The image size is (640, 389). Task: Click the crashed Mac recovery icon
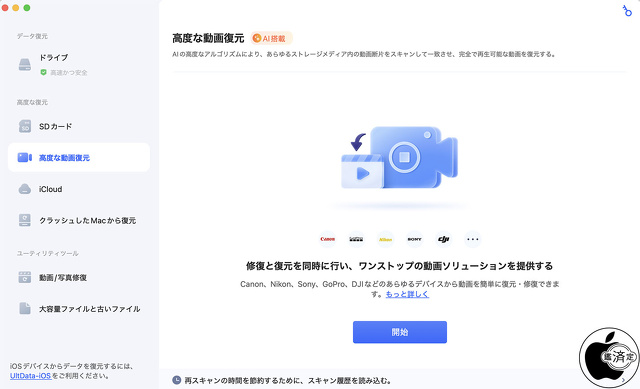25,220
